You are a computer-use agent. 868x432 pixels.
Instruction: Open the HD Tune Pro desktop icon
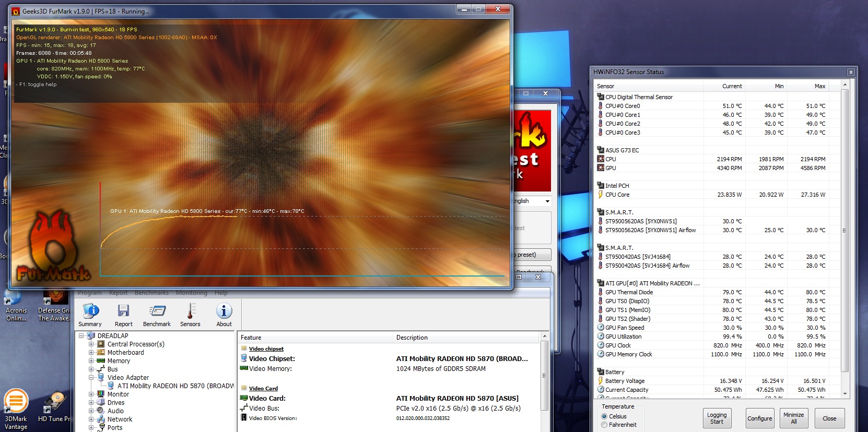[x=54, y=407]
